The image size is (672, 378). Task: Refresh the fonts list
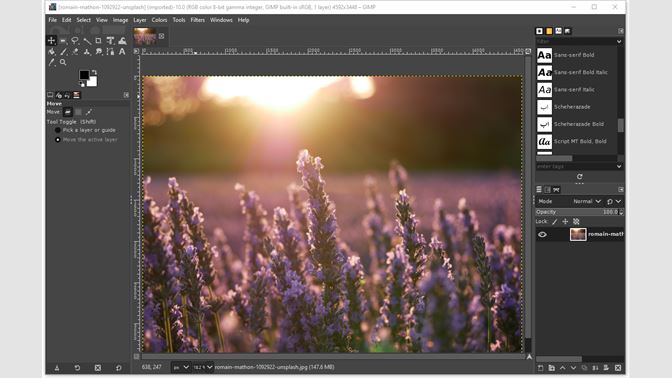tap(579, 177)
